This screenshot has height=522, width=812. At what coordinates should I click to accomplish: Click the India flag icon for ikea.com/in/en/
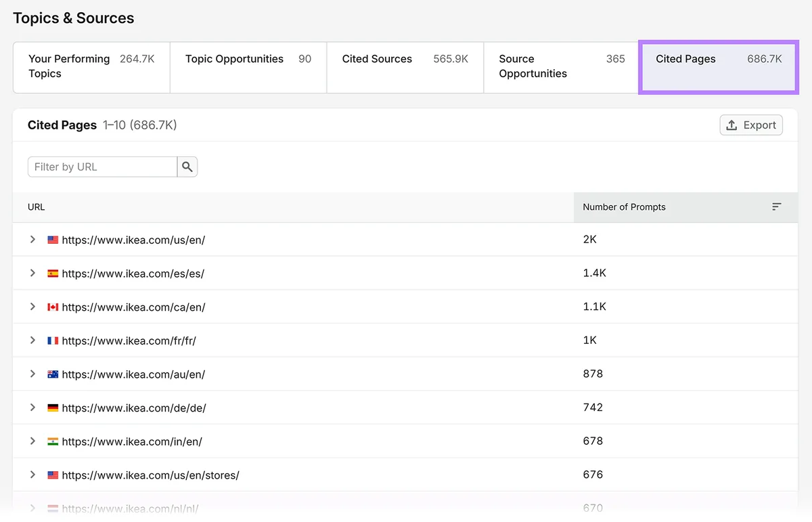(x=53, y=441)
